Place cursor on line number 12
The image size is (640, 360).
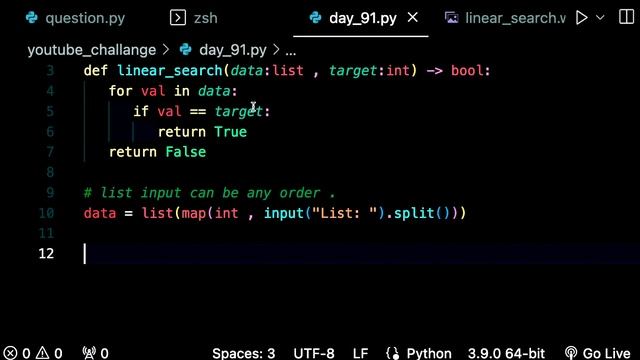[46, 253]
